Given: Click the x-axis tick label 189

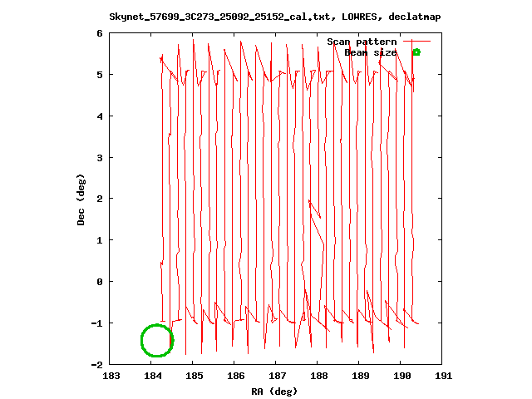Looking at the screenshot, I should [361, 376].
